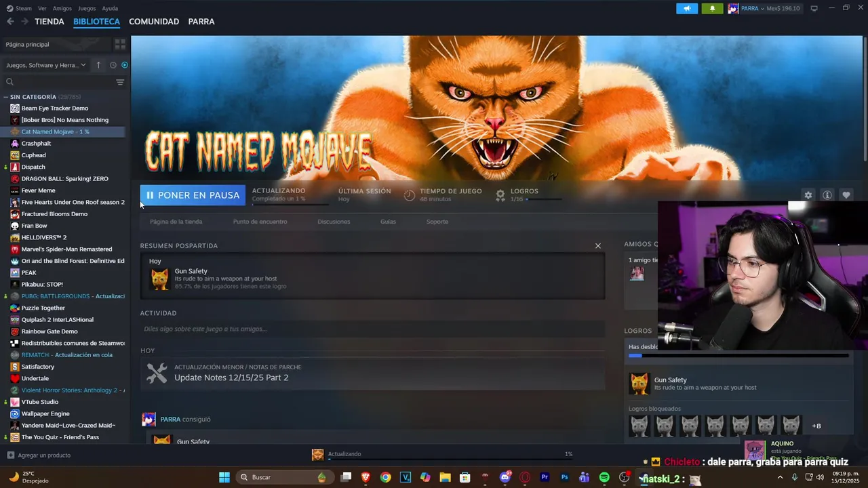Toggle the recent activity clock filter
Image resolution: width=868 pixels, height=488 pixels.
[x=113, y=65]
